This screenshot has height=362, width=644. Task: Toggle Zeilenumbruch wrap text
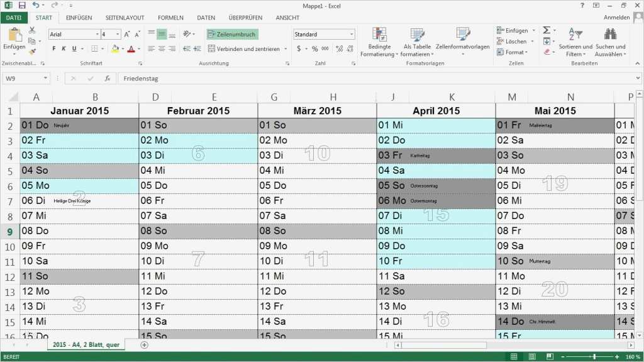(x=233, y=34)
